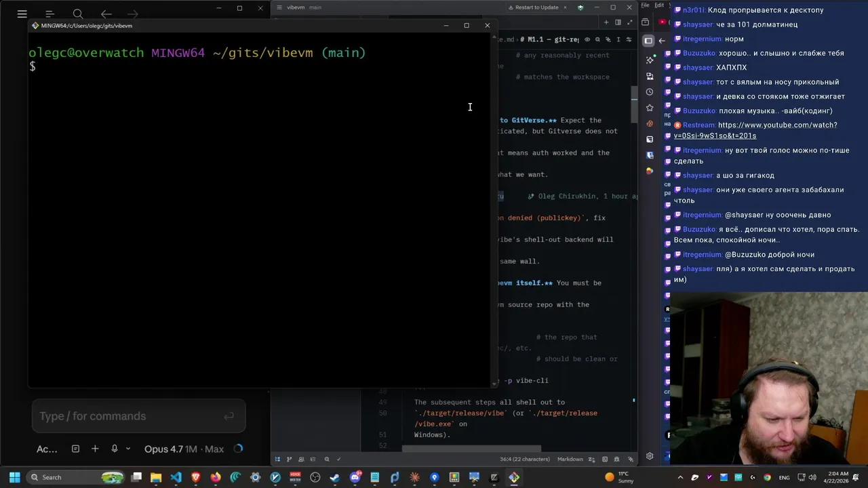Go back using the Claude app left arrow
This screenshot has height=488, width=868.
106,14
